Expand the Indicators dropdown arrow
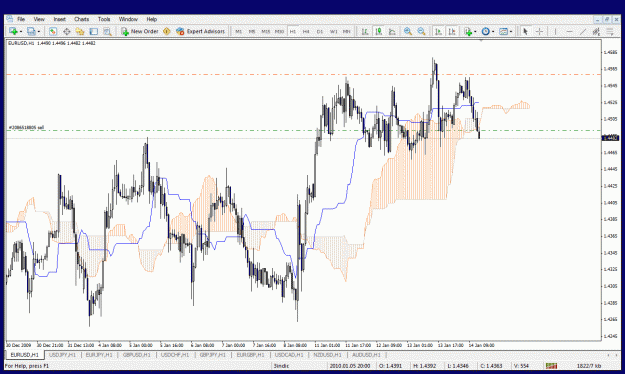The width and height of the screenshot is (625, 374). click(475, 31)
